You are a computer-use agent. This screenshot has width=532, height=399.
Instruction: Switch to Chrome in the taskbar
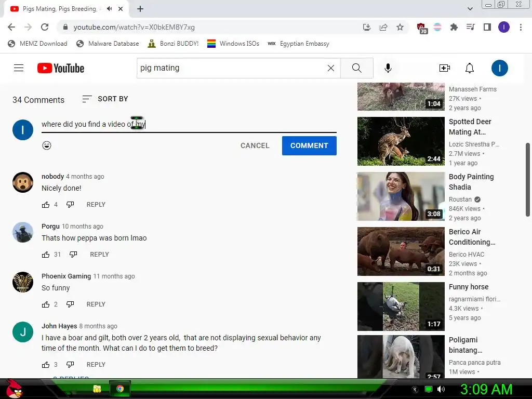120,389
